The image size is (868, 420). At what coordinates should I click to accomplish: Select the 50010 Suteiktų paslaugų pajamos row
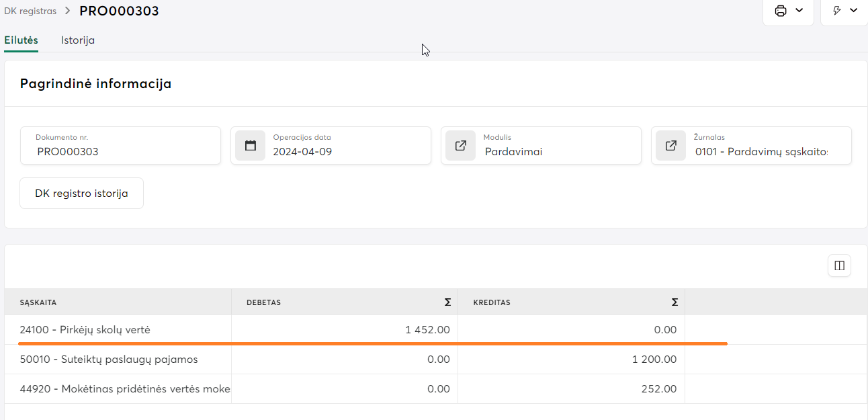pos(109,360)
